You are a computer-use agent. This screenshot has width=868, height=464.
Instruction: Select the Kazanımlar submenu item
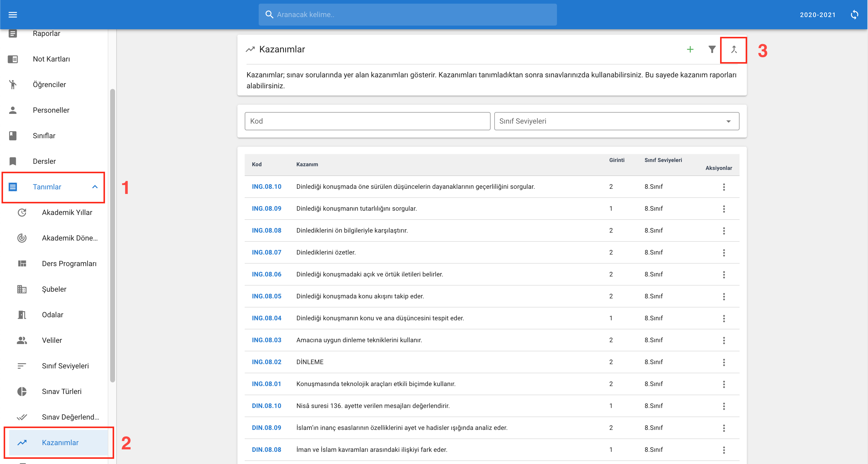pyautogui.click(x=59, y=443)
